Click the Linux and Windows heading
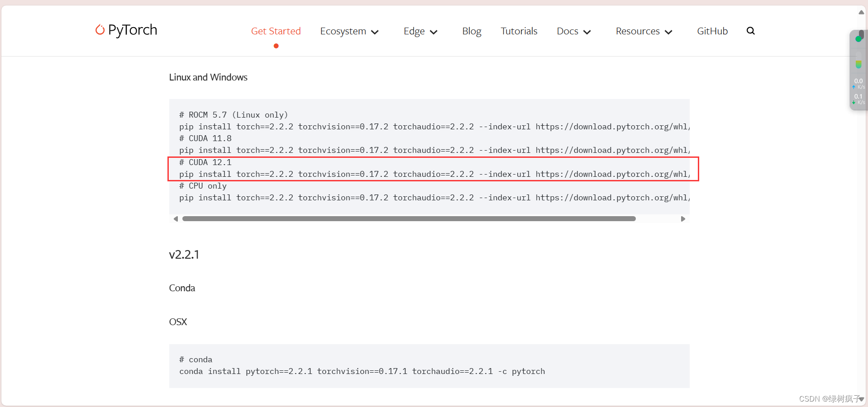 [x=208, y=77]
